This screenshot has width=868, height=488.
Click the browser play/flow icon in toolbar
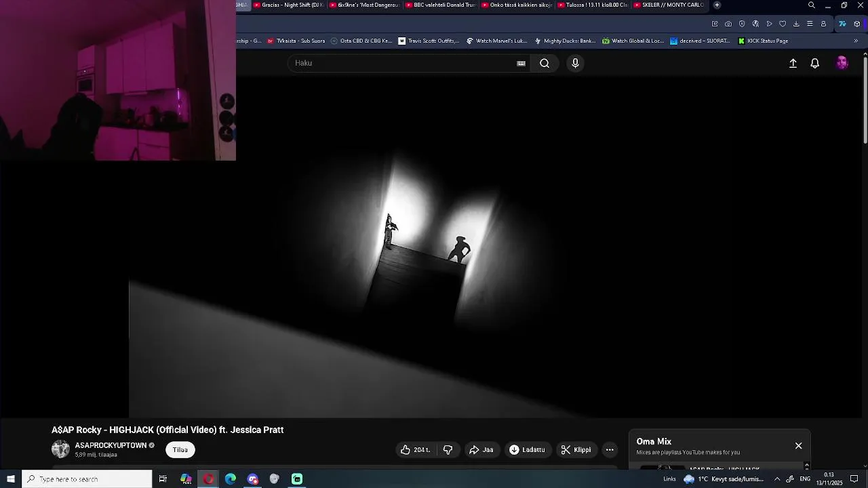769,24
